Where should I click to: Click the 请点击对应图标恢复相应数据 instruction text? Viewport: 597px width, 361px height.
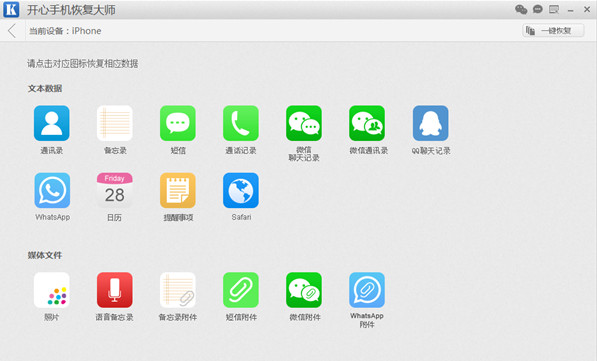click(83, 64)
